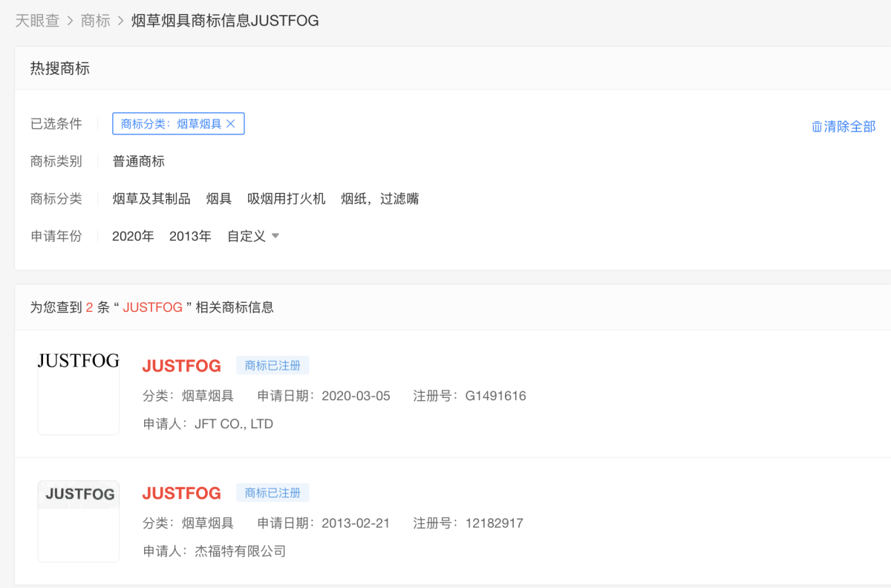Remove the 烟草烟具 filter with its X icon
Image resolution: width=891 pixels, height=588 pixels.
pyautogui.click(x=230, y=124)
